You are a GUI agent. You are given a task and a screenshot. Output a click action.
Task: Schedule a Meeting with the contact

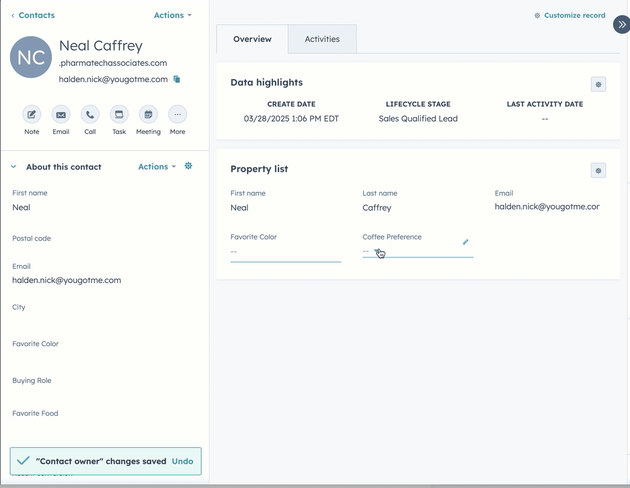click(x=148, y=115)
